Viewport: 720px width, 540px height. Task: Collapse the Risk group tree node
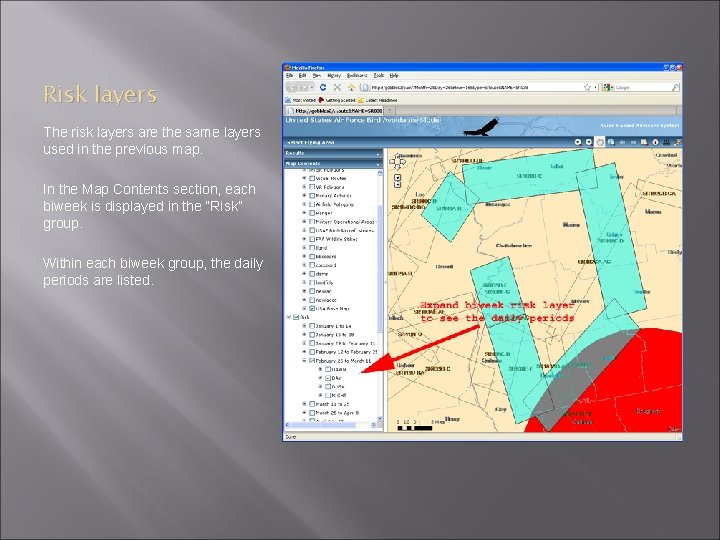click(288, 317)
